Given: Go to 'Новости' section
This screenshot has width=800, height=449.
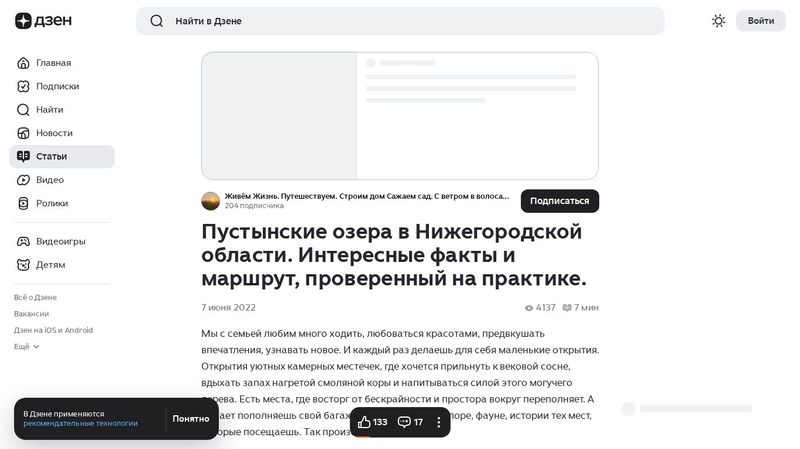Looking at the screenshot, I should pos(54,133).
